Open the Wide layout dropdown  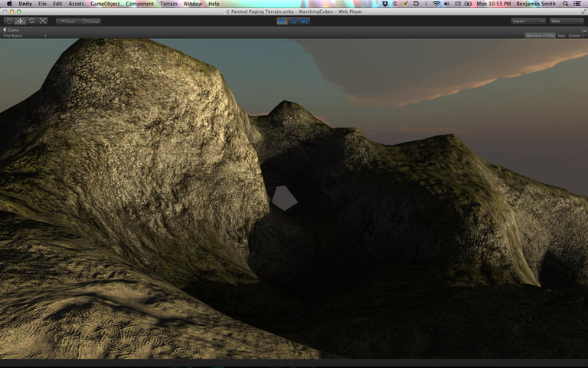coord(567,21)
